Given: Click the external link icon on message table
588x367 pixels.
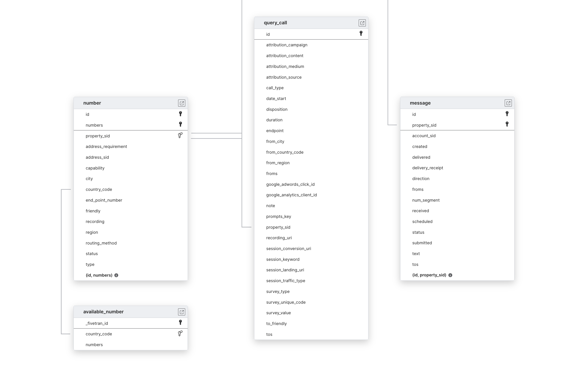Looking at the screenshot, I should (508, 103).
